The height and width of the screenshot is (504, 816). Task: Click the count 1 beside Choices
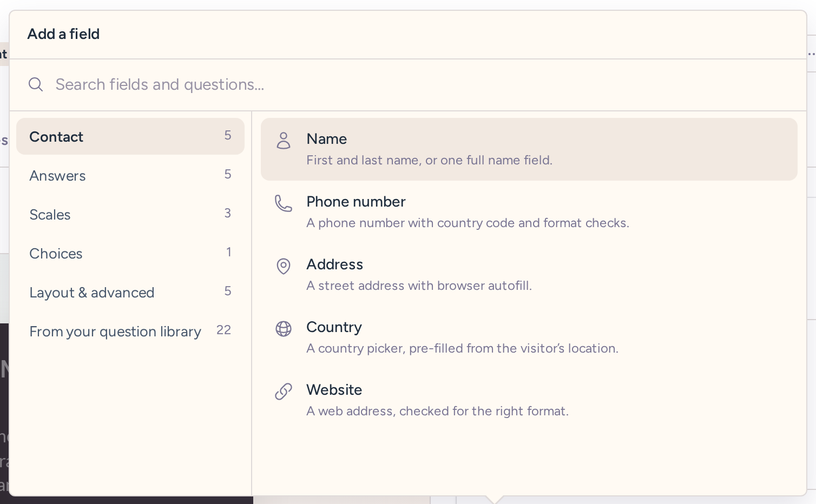point(229,252)
